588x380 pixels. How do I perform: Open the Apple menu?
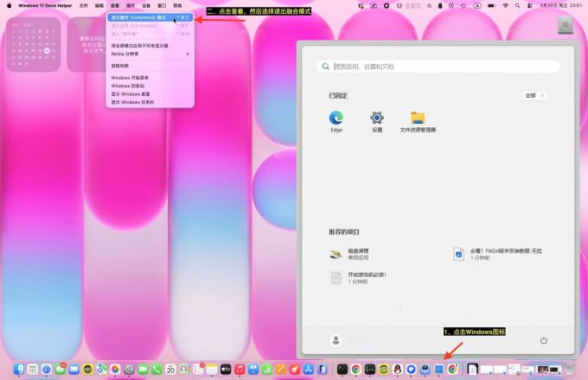click(9, 6)
